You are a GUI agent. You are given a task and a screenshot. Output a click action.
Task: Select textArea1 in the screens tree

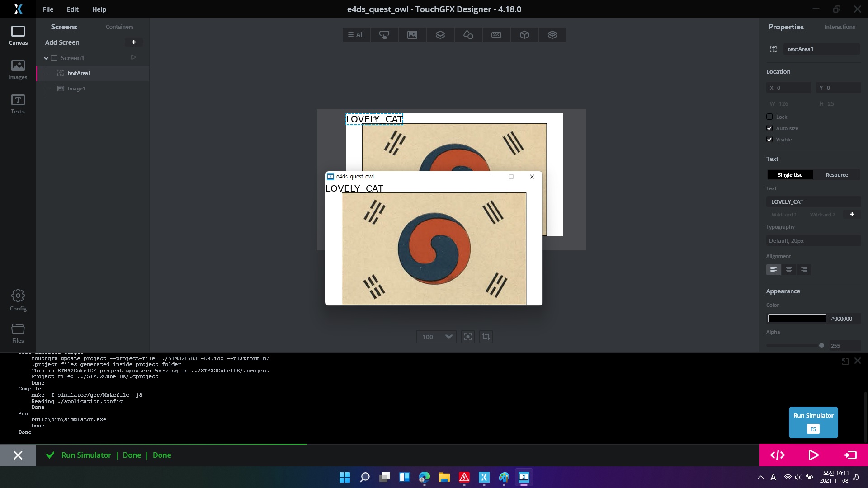point(93,73)
